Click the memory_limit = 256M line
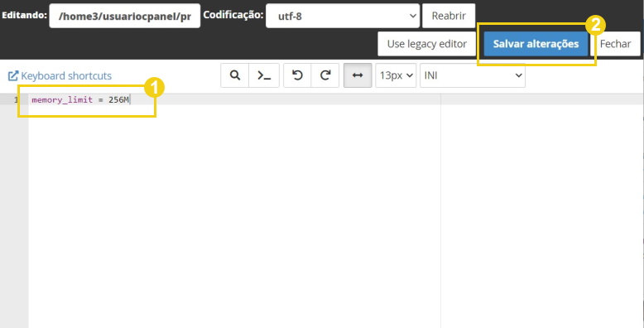644x328 pixels. (x=80, y=100)
